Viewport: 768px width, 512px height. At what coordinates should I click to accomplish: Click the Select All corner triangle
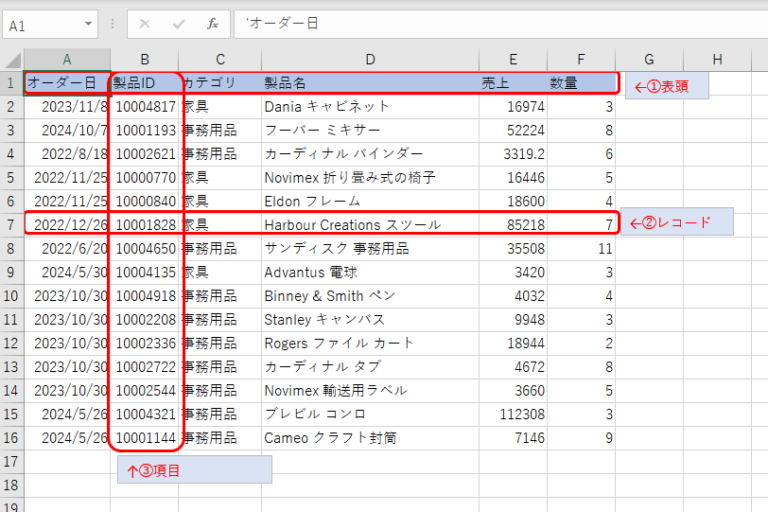(12, 59)
